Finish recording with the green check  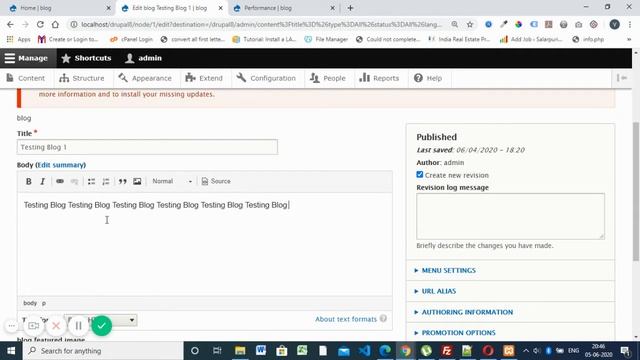click(x=102, y=326)
